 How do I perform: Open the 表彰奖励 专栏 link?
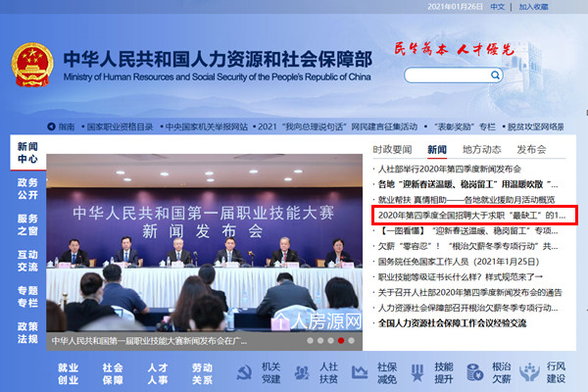click(465, 126)
